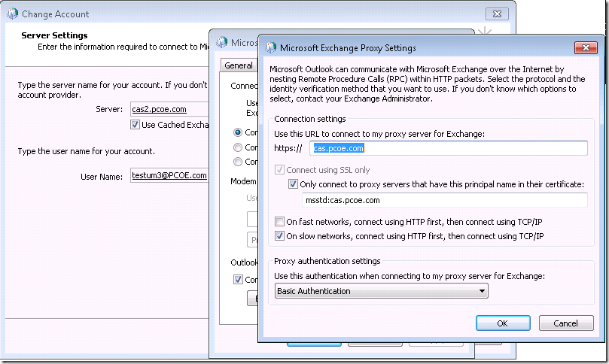Click 'Type the user name for your account.' text
Viewport: 609px width, 364px height.
coord(87,151)
